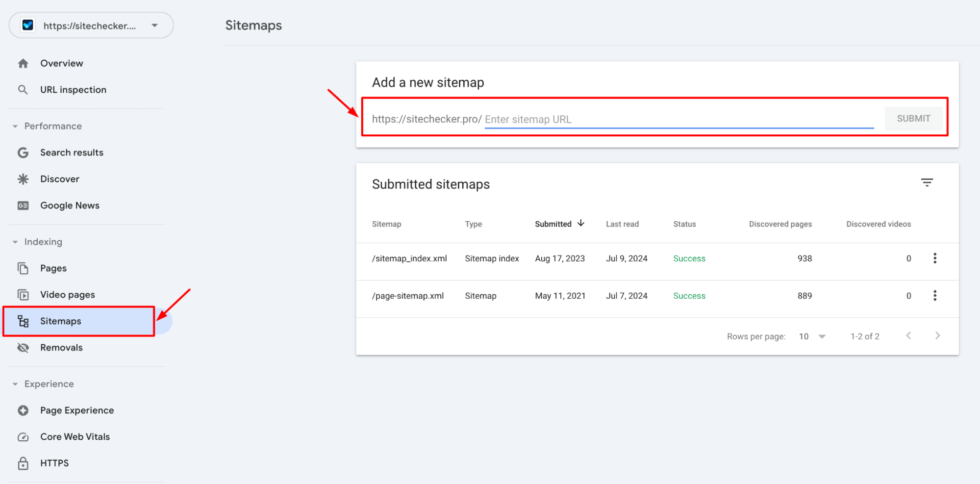Click the Aug 17, 2023 submitted date
This screenshot has height=484, width=980.
(560, 258)
